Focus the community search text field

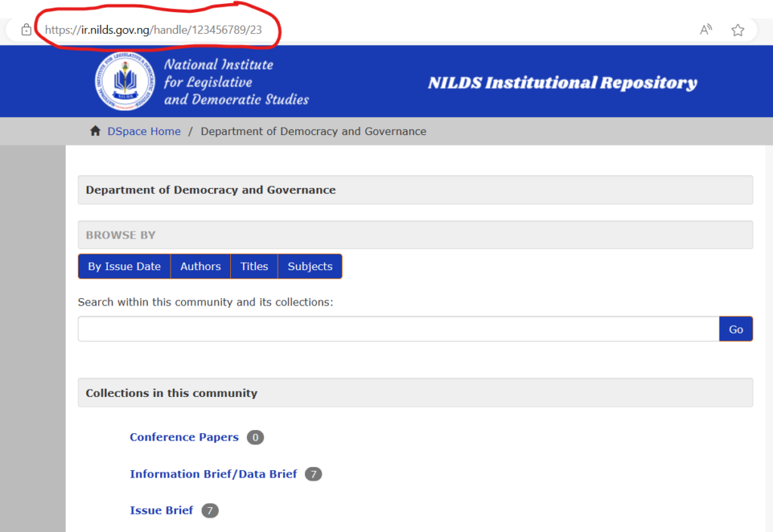(398, 329)
